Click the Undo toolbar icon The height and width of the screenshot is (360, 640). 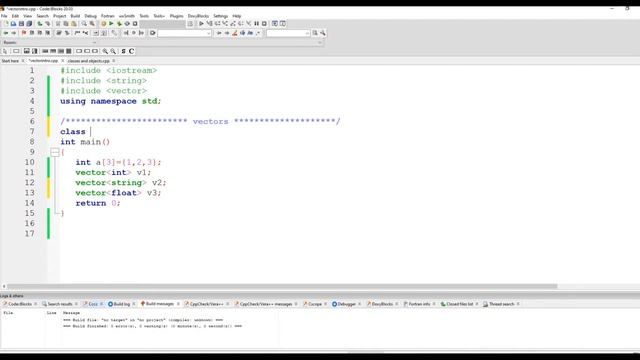40,24
